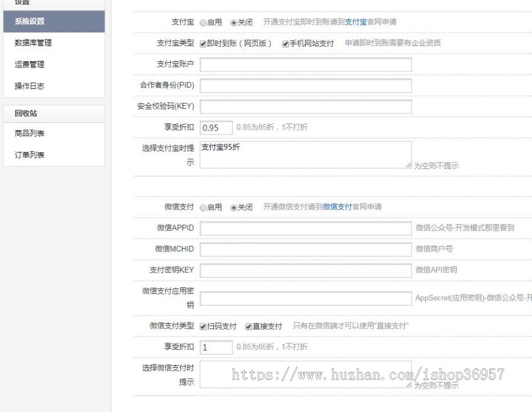Focus the 合作者身份(PID) input field

coord(306,86)
